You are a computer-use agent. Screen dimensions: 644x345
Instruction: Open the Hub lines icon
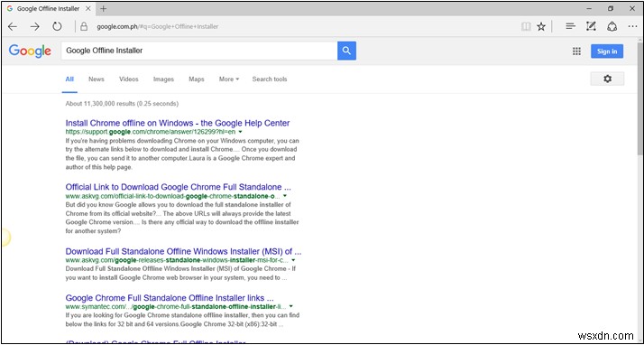(x=570, y=27)
